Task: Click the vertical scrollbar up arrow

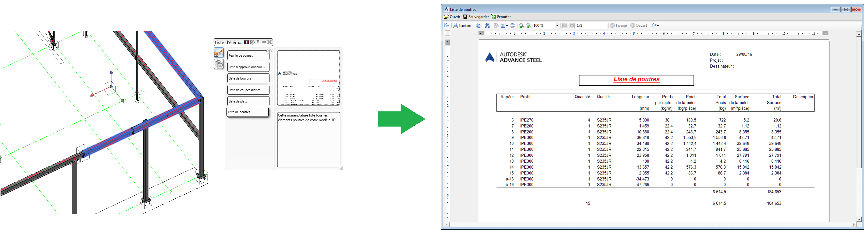Action: 859,34
